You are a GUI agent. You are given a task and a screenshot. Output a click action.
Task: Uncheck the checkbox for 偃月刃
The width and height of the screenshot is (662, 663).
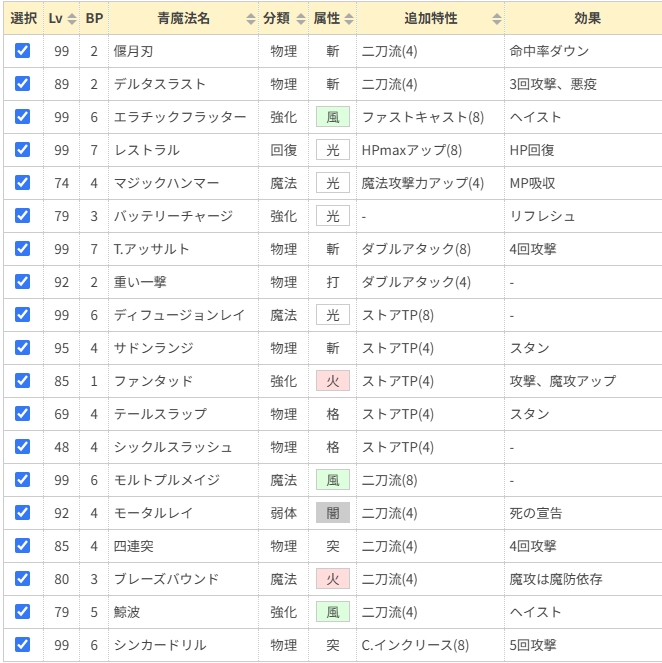(x=23, y=51)
